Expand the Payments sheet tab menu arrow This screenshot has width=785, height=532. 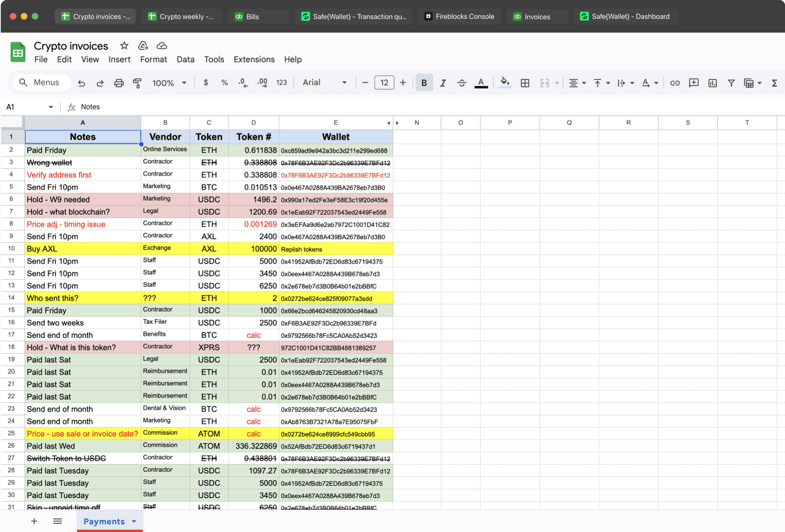pyautogui.click(x=134, y=521)
